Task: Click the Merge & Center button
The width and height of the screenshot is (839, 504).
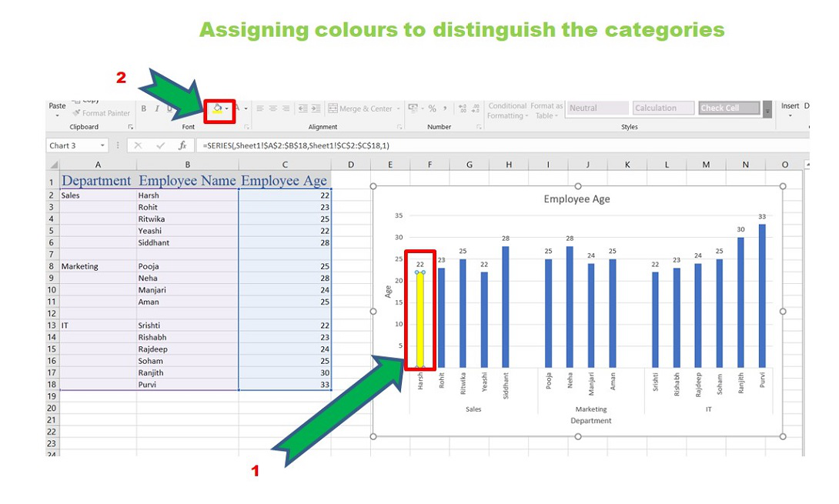Action: [360, 108]
